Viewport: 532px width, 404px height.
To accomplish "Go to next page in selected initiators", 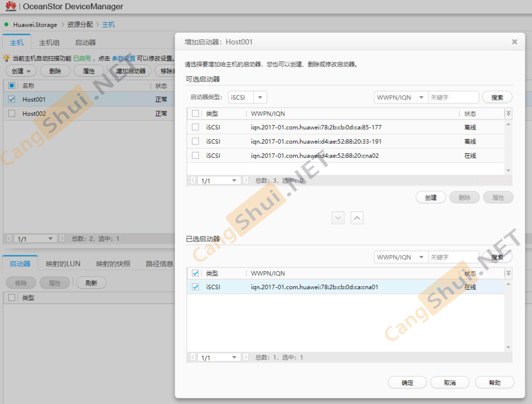I will tap(246, 357).
